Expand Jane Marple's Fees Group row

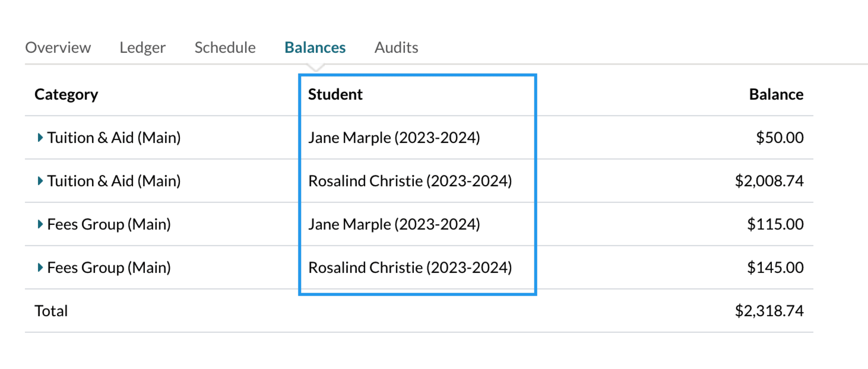(40, 224)
